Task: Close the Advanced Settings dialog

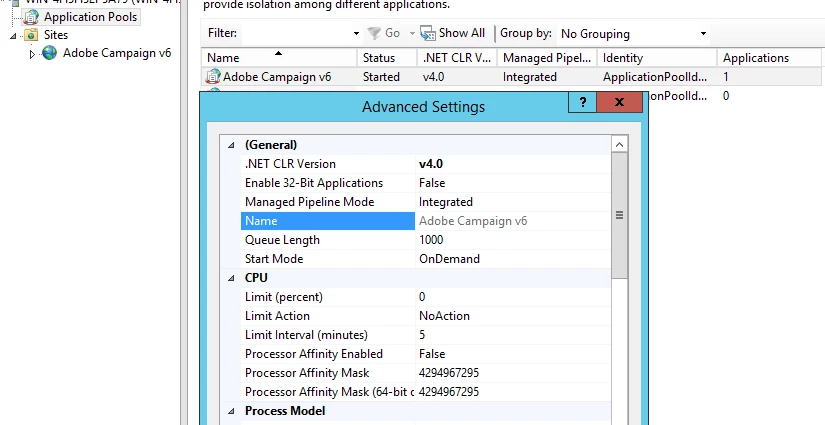Action: (x=619, y=102)
